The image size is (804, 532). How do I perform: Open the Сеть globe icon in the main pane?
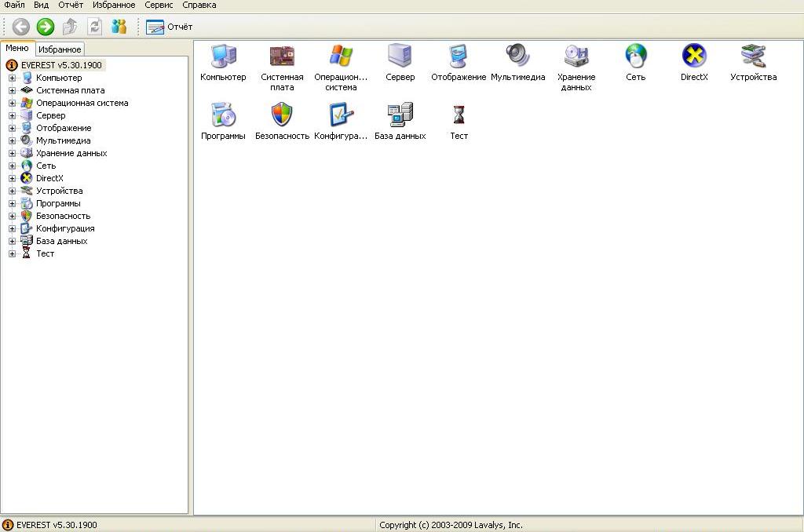pyautogui.click(x=635, y=56)
